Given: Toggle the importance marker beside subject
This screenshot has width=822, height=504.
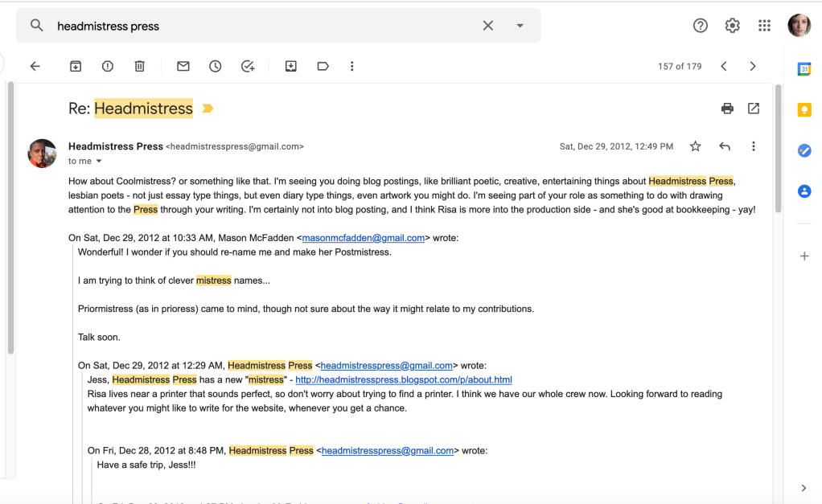Looking at the screenshot, I should click(x=208, y=109).
